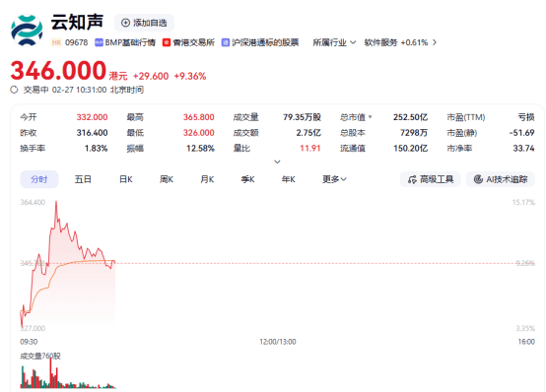This screenshot has width=546, height=392.
Task: Click the 12:00/13:00 time axis label
Action: [x=278, y=342]
